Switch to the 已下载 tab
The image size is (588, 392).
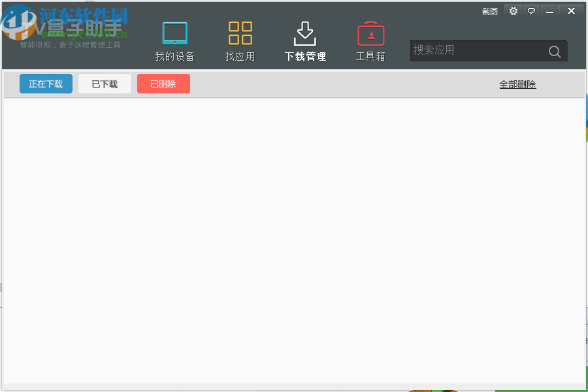104,83
